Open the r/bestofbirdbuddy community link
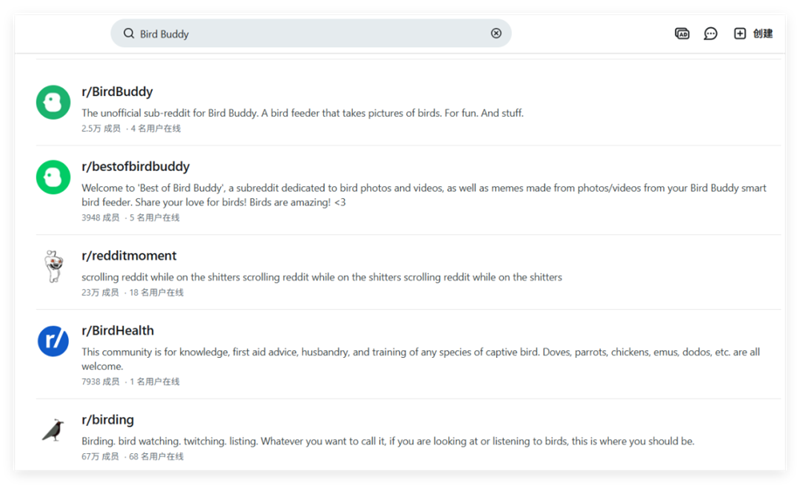This screenshot has height=485, width=800. pos(135,167)
